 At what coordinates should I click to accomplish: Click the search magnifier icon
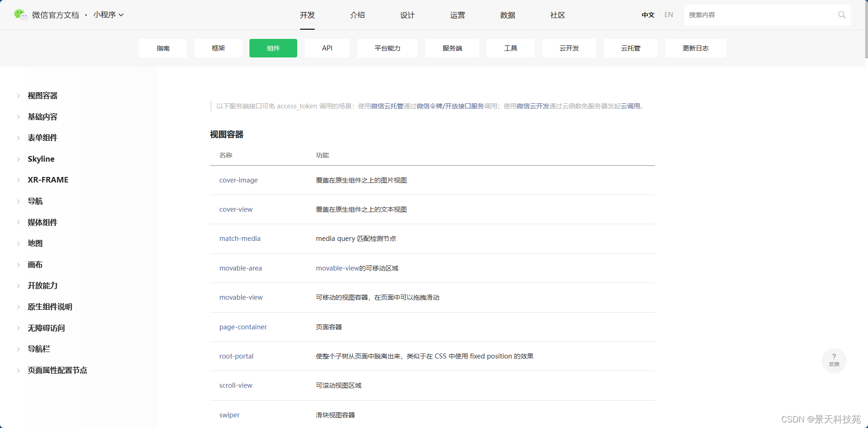pyautogui.click(x=842, y=14)
